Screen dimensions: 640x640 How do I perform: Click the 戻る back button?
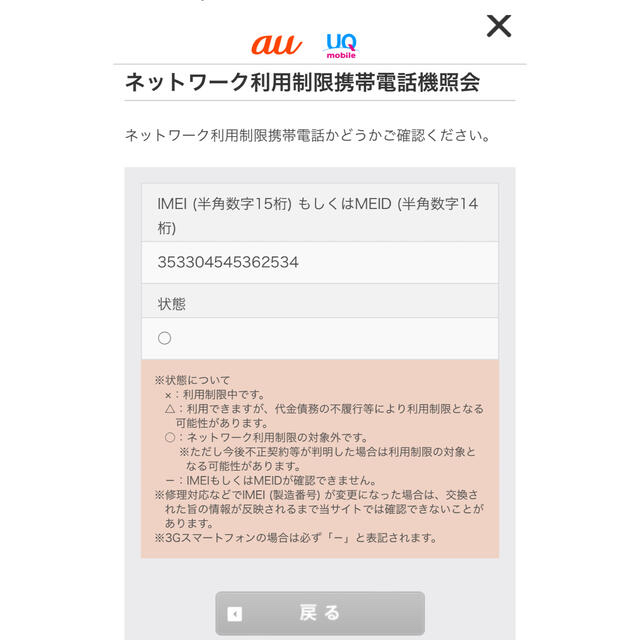(320, 613)
